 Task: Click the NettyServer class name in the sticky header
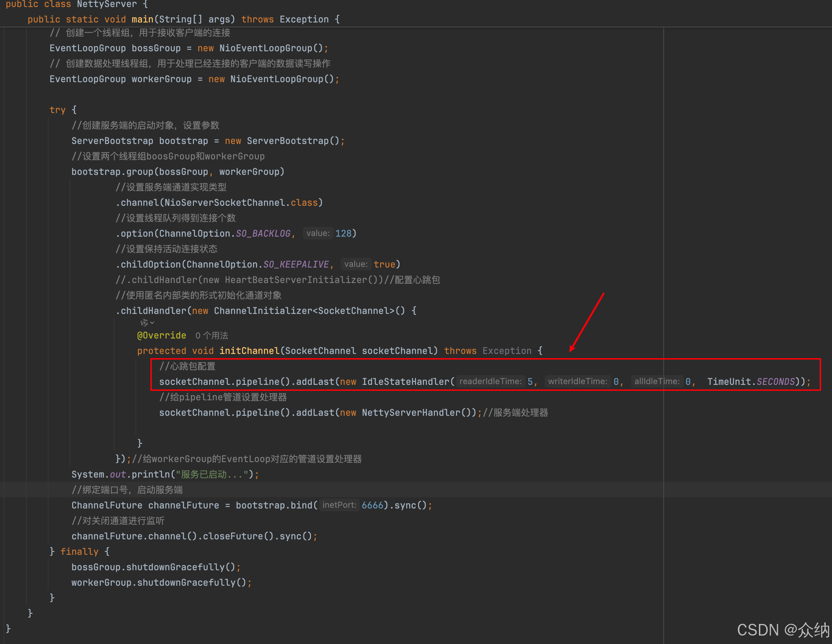(106, 4)
